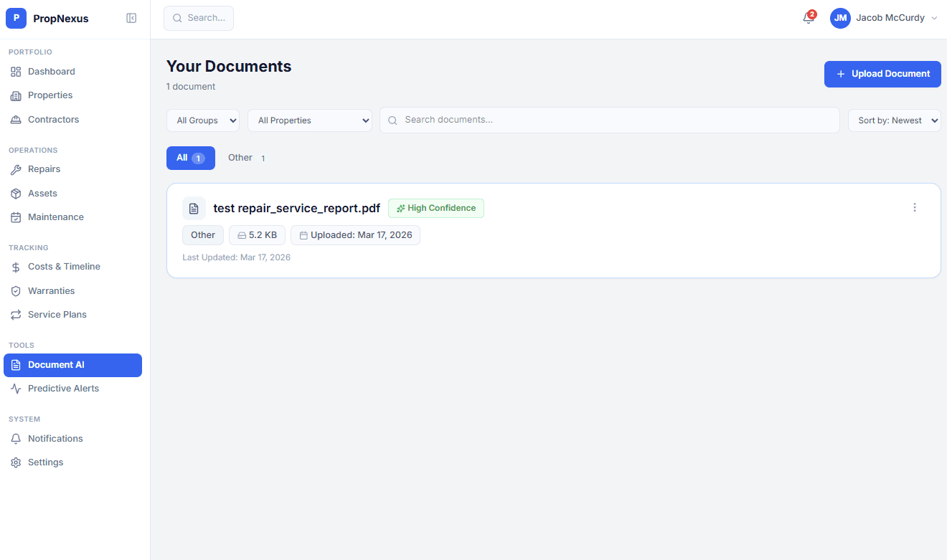The image size is (947, 560).
Task: Select the Repairs tool in the sidebar
Action: click(42, 169)
